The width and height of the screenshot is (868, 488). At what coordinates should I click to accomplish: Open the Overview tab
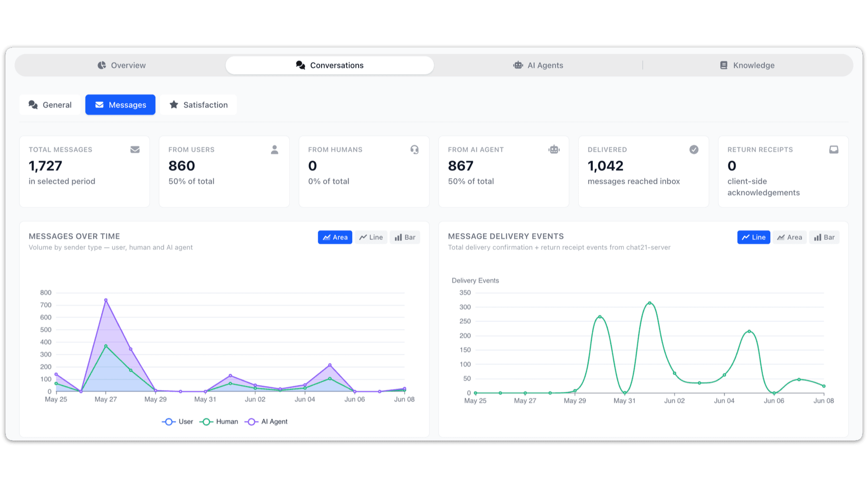pos(121,65)
